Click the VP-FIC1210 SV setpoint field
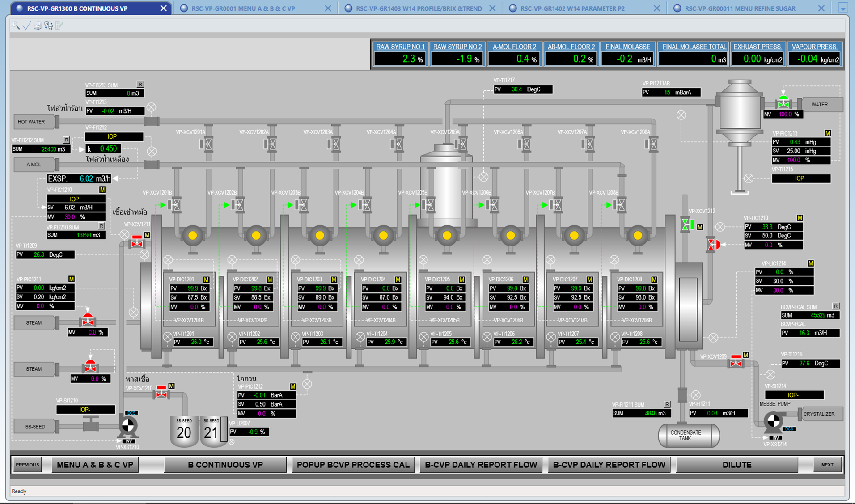The width and height of the screenshot is (855, 504). (x=76, y=208)
